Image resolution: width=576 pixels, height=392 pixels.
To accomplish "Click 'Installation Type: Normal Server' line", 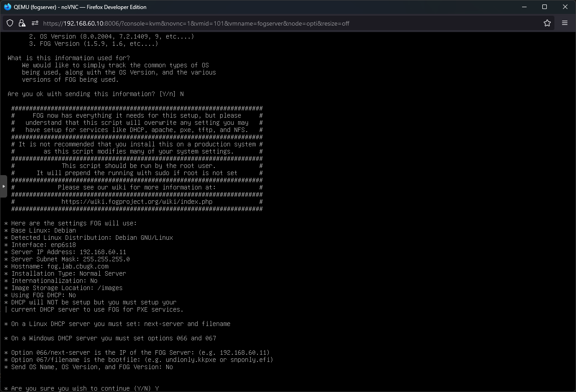I will 65,273.
